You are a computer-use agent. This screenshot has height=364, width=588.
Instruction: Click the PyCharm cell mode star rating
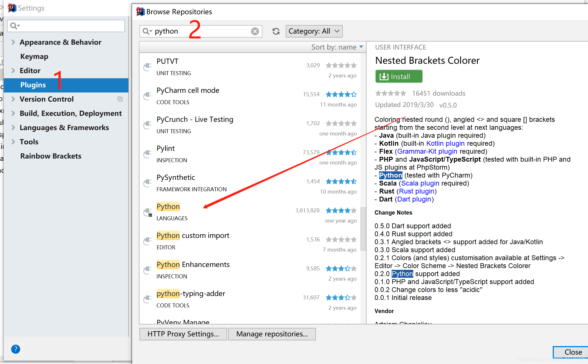pos(341,94)
